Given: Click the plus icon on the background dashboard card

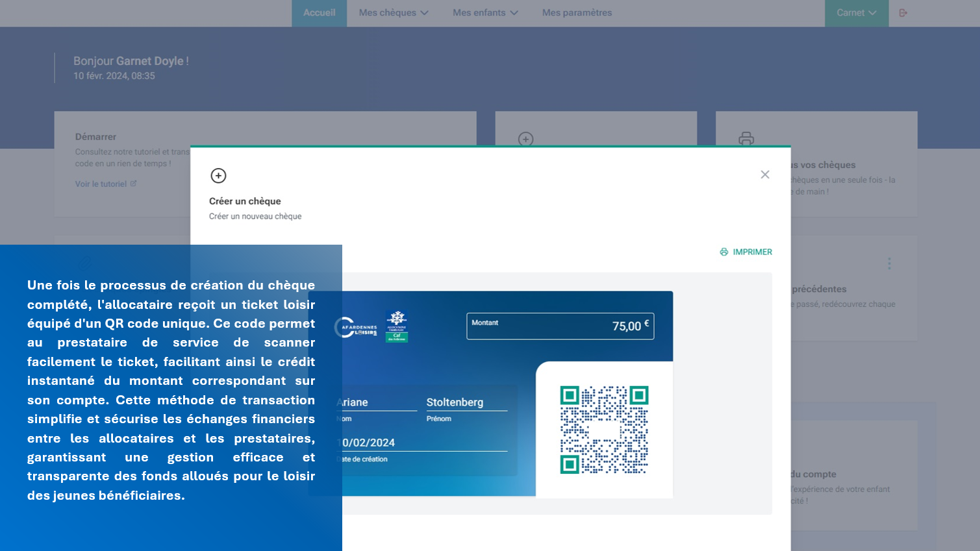Looking at the screenshot, I should [525, 139].
